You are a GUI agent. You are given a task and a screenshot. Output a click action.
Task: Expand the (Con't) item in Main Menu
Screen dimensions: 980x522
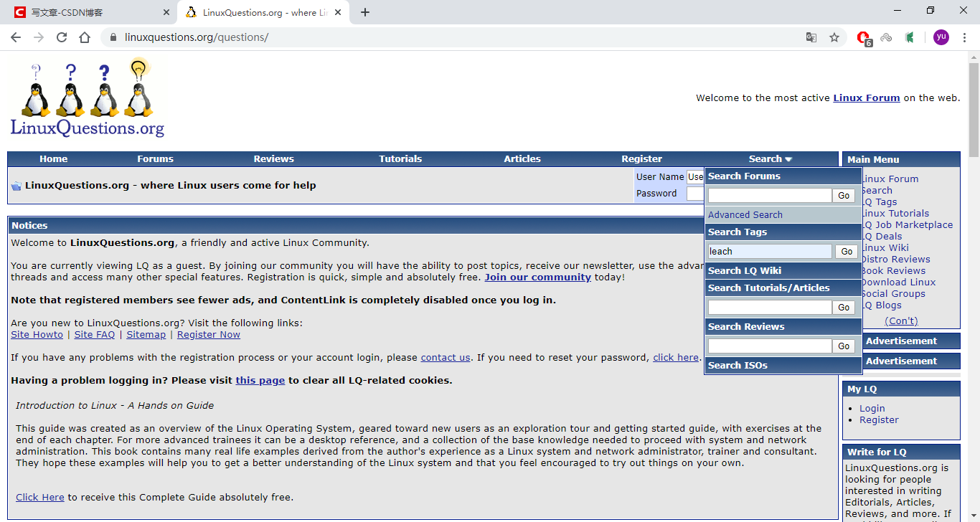point(901,321)
